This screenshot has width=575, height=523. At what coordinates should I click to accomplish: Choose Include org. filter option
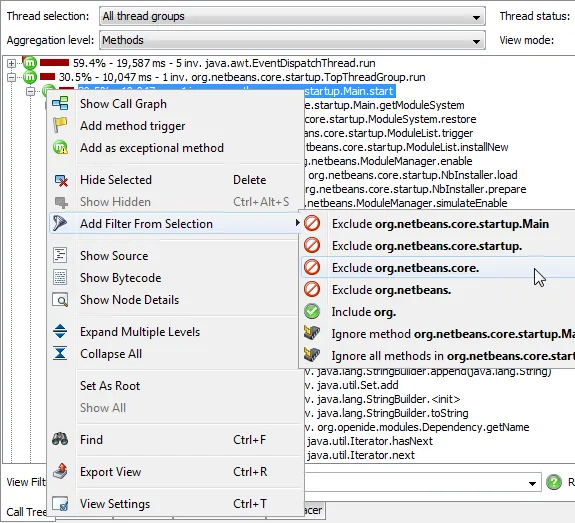pyautogui.click(x=438, y=312)
